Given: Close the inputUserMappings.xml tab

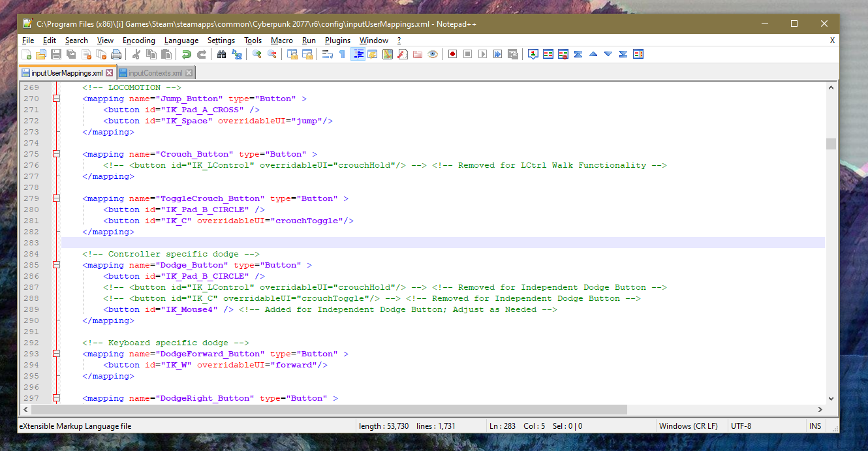Looking at the screenshot, I should (110, 73).
